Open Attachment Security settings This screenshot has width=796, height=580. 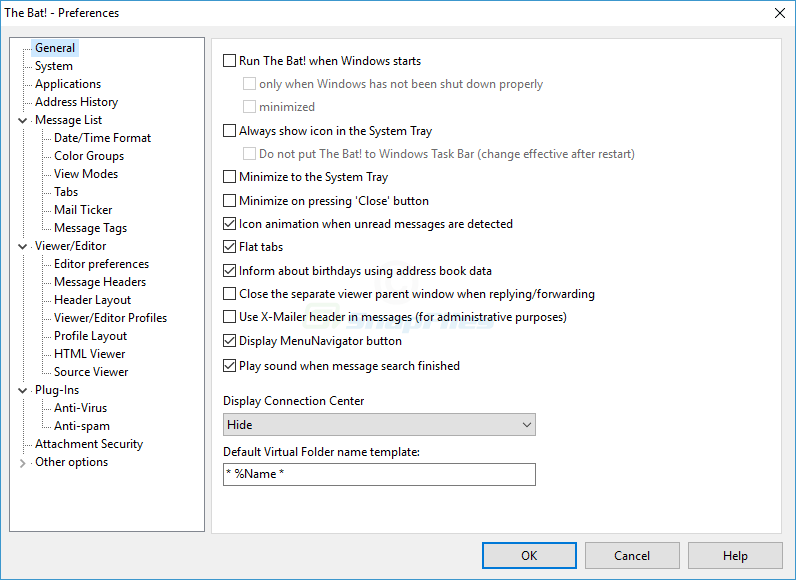pos(89,444)
